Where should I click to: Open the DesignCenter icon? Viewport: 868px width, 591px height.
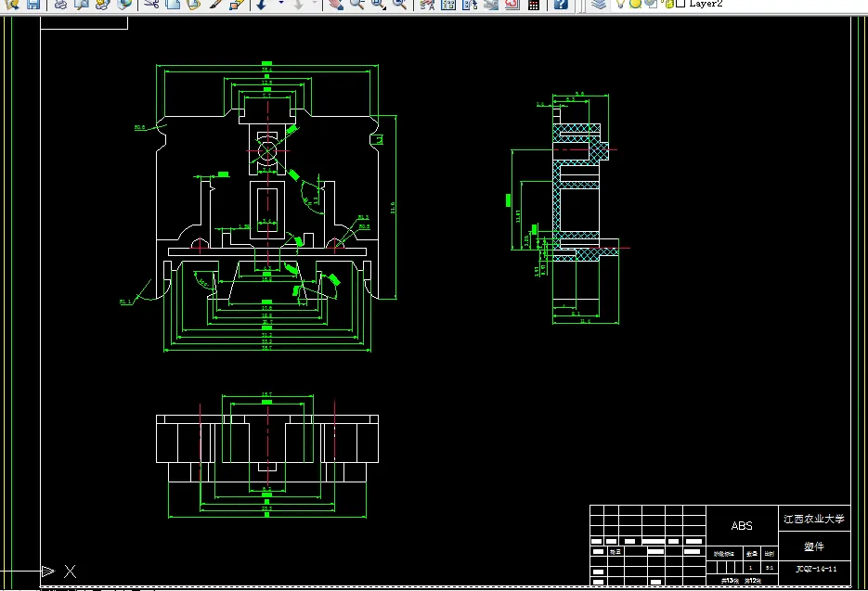tap(448, 4)
